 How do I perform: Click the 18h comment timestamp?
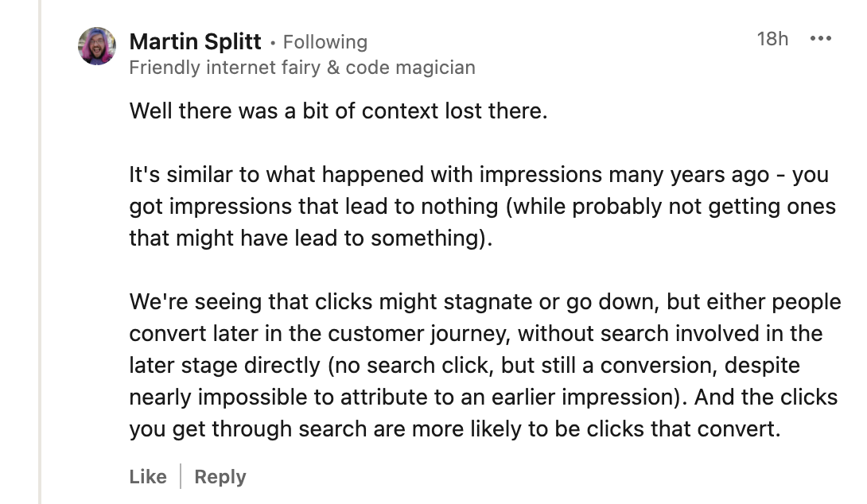[772, 39]
